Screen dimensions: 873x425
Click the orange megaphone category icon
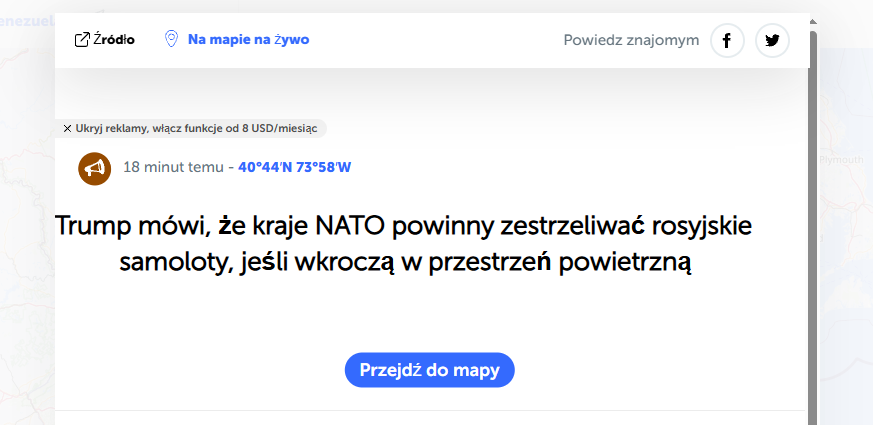coord(95,168)
